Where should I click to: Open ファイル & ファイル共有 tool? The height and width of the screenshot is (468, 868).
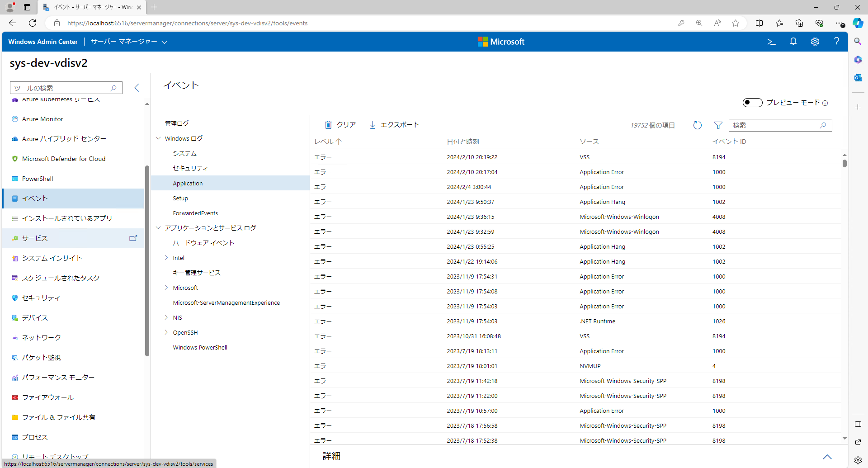(73, 417)
